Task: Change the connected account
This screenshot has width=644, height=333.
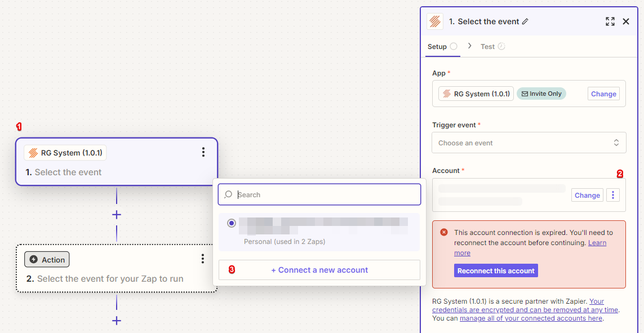Action: (587, 195)
